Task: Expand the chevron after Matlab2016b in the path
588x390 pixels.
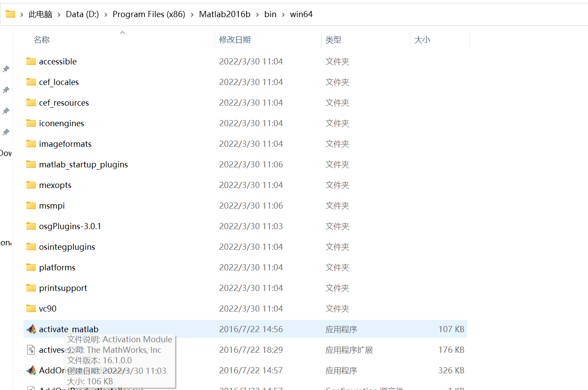Action: click(258, 14)
